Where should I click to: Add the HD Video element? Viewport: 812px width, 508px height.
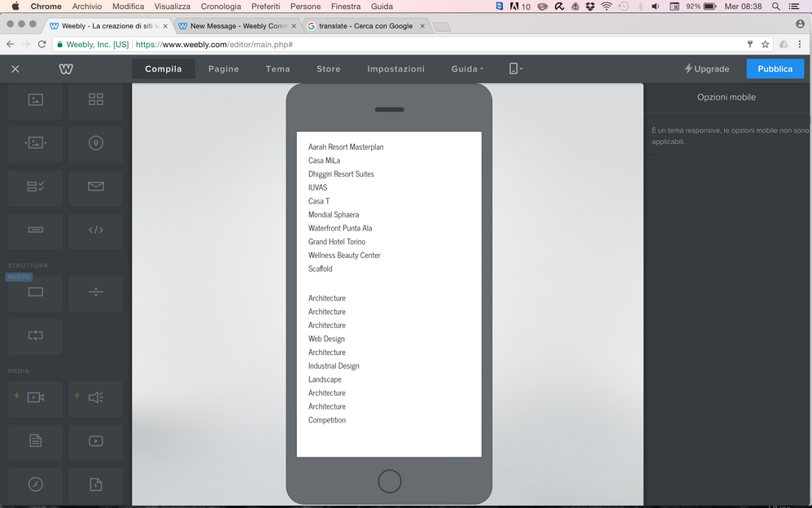click(x=35, y=397)
